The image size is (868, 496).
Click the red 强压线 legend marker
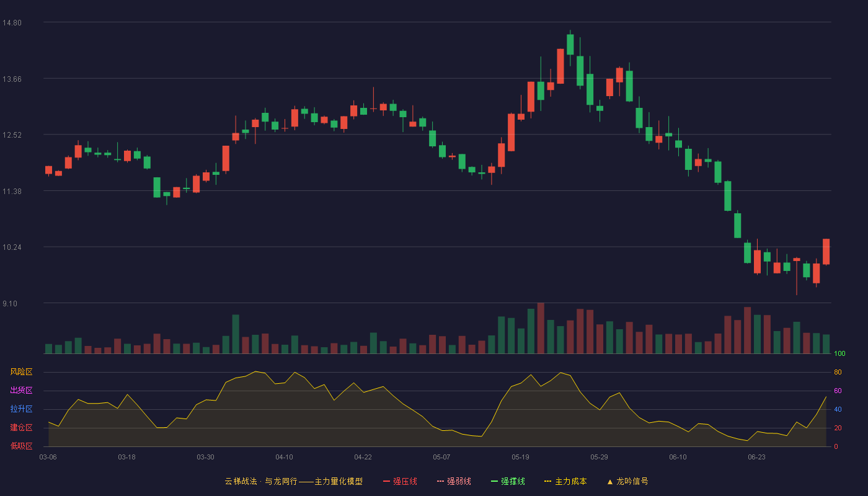pos(386,481)
